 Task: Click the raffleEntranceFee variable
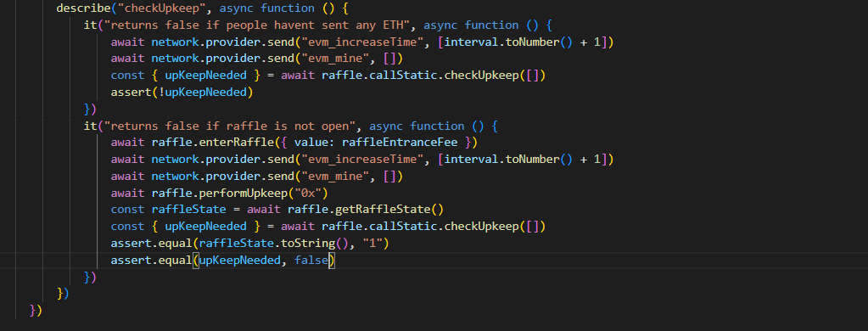point(400,143)
